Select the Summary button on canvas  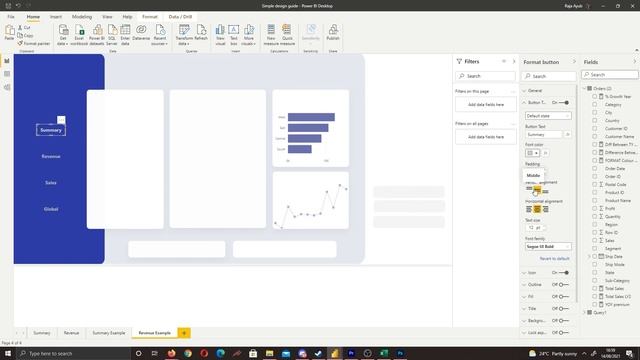point(51,130)
